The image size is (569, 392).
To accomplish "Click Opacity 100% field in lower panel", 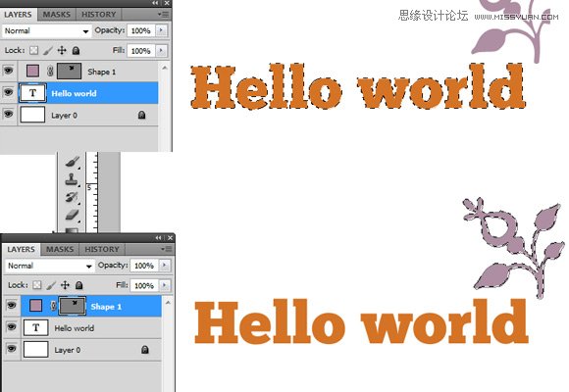I will coord(144,266).
